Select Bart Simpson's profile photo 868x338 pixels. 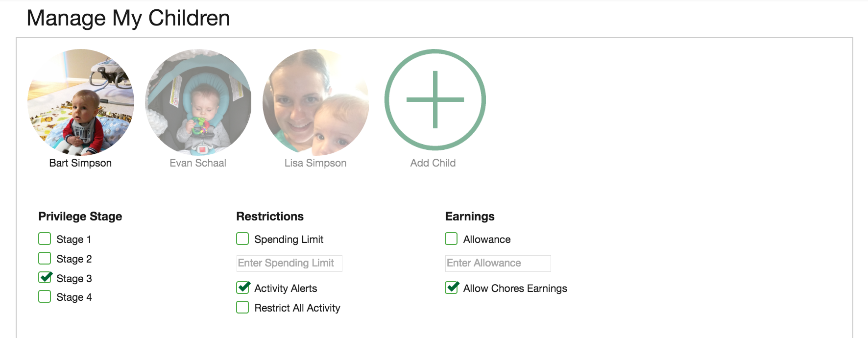[81, 102]
